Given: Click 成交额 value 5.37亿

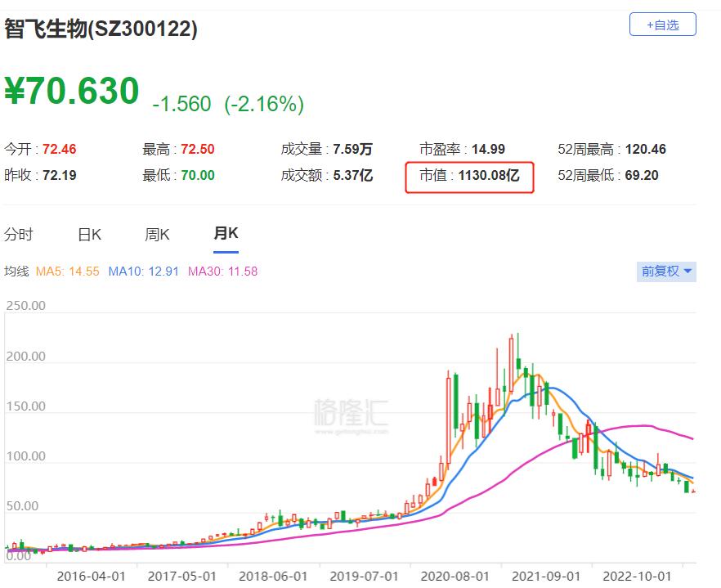Looking at the screenshot, I should [x=352, y=175].
